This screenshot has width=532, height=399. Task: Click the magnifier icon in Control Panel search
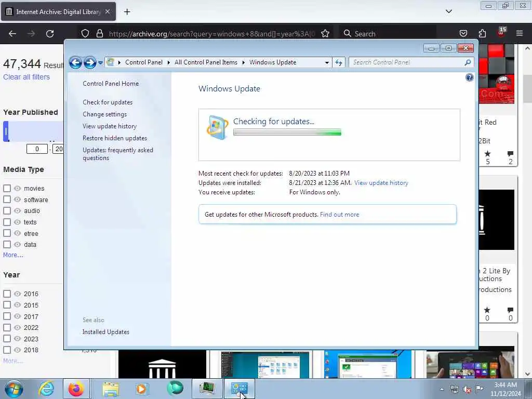pyautogui.click(x=468, y=62)
